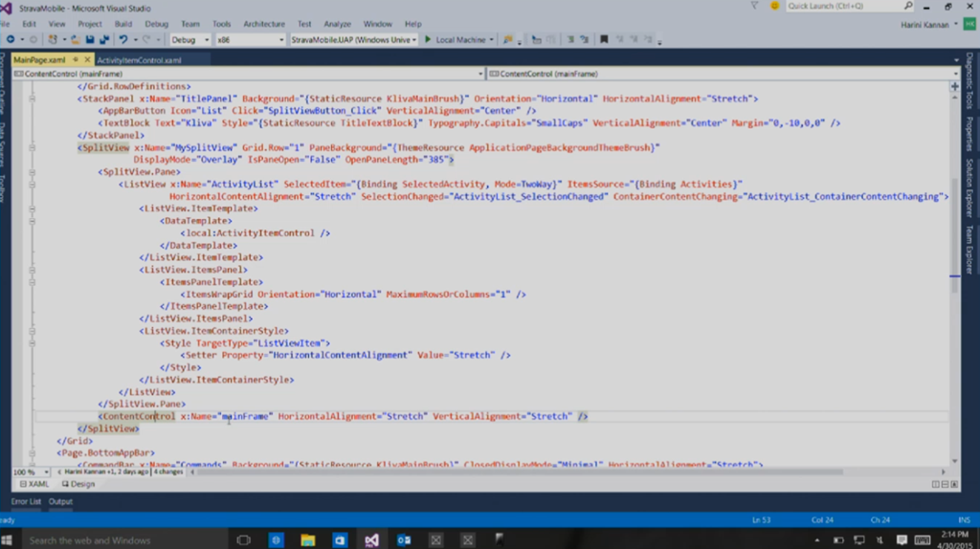This screenshot has width=980, height=549.
Task: Click the Comment Selection toolbar icon
Action: pyautogui.click(x=570, y=39)
